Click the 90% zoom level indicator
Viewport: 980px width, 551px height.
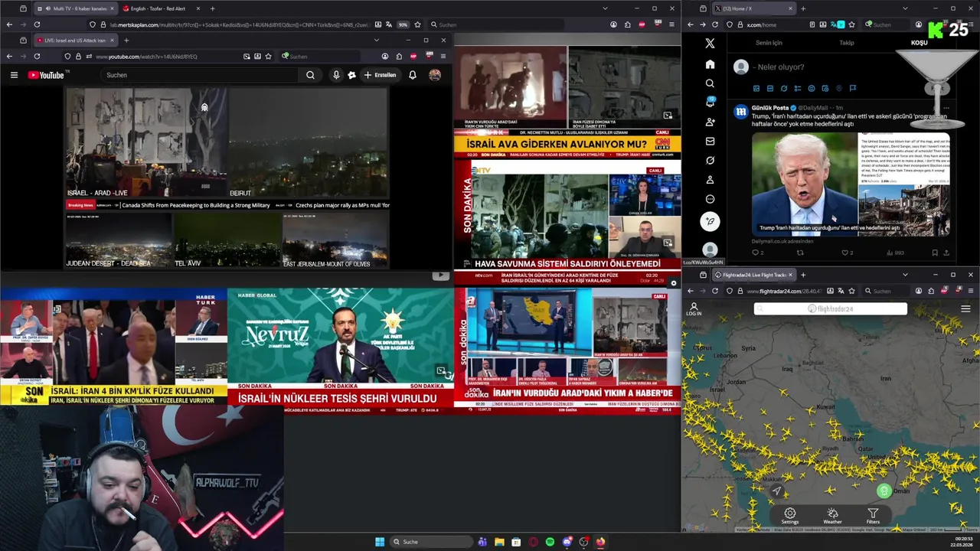coord(403,24)
